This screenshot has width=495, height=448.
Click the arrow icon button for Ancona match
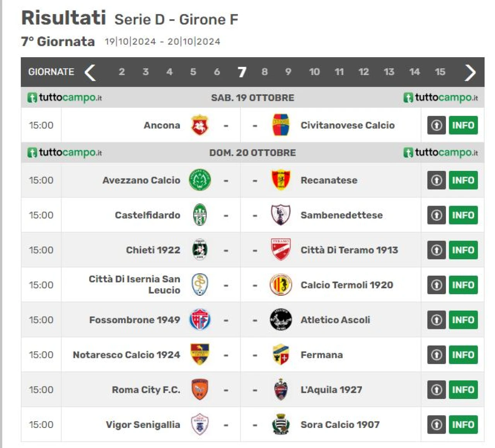pyautogui.click(x=437, y=125)
